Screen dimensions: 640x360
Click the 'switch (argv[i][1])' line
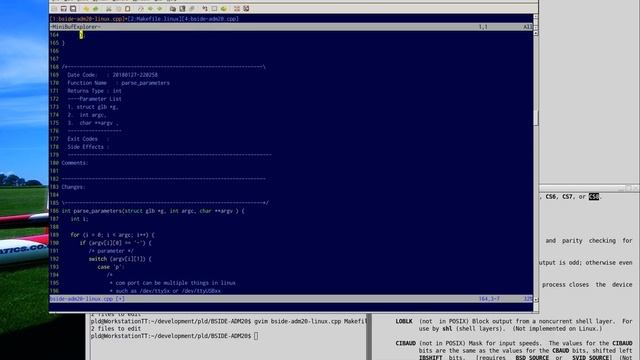(x=120, y=259)
